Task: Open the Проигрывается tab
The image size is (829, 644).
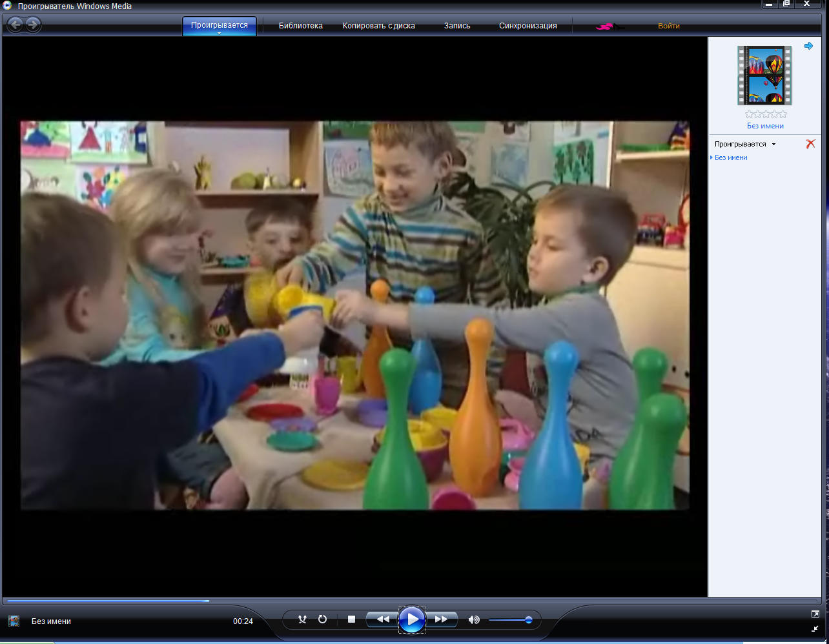Action: pyautogui.click(x=220, y=25)
